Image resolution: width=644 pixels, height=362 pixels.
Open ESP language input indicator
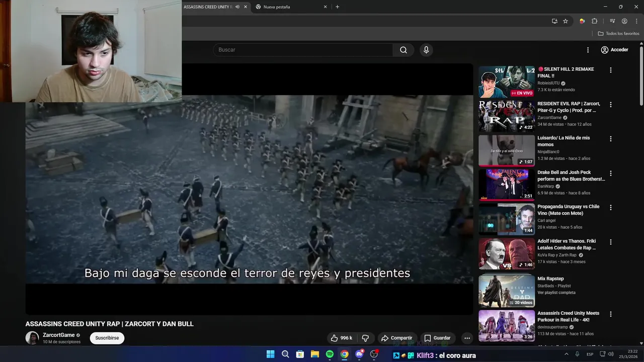point(590,354)
